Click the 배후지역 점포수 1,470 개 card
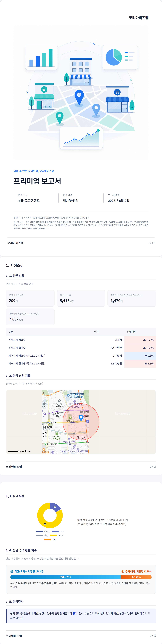162x644 pixels. pyautogui.click(x=132, y=298)
